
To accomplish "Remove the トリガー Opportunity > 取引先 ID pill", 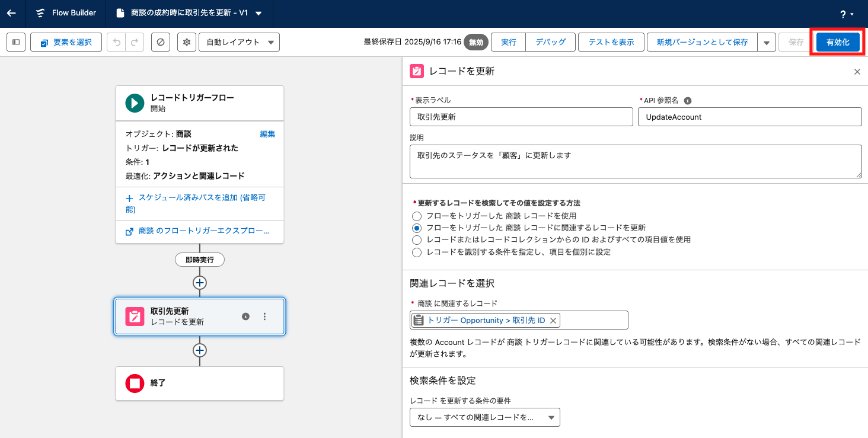I will click(553, 320).
